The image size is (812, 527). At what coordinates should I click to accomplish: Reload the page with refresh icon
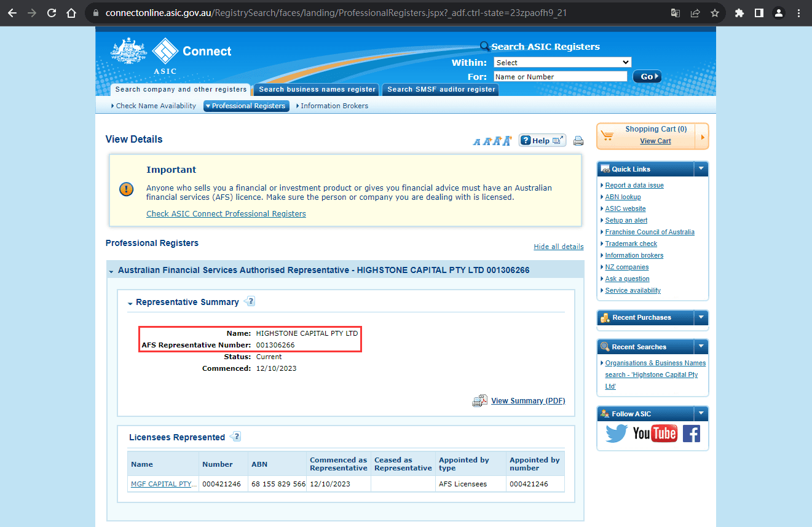pyautogui.click(x=52, y=13)
